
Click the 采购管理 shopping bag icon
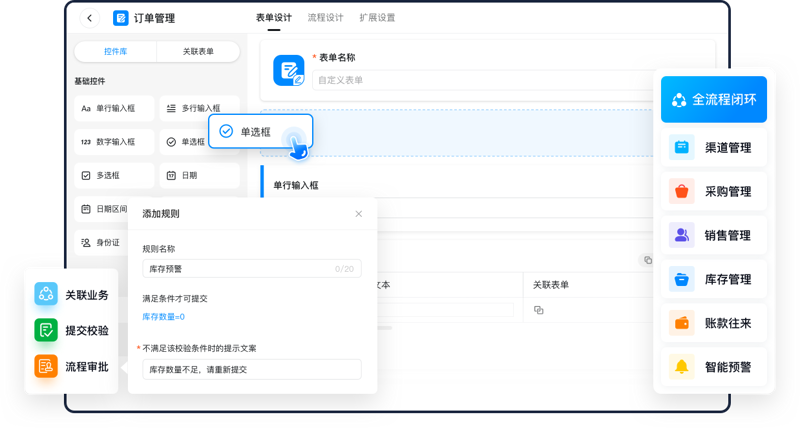[x=682, y=191]
